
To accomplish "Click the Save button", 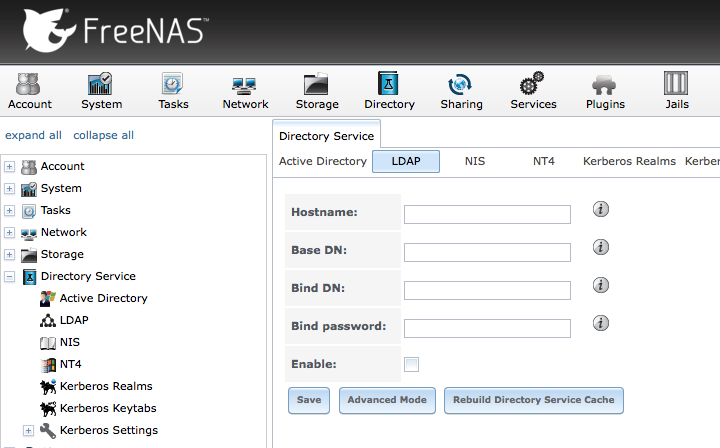I will point(309,400).
